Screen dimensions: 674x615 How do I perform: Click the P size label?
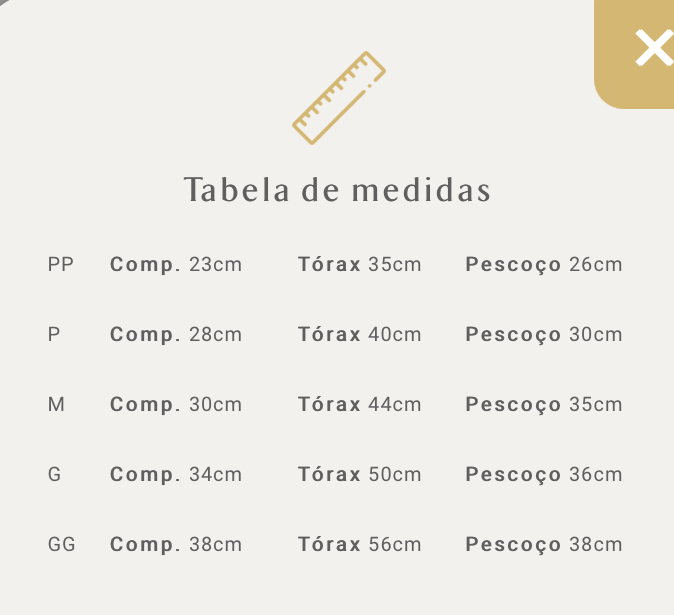pos(54,334)
